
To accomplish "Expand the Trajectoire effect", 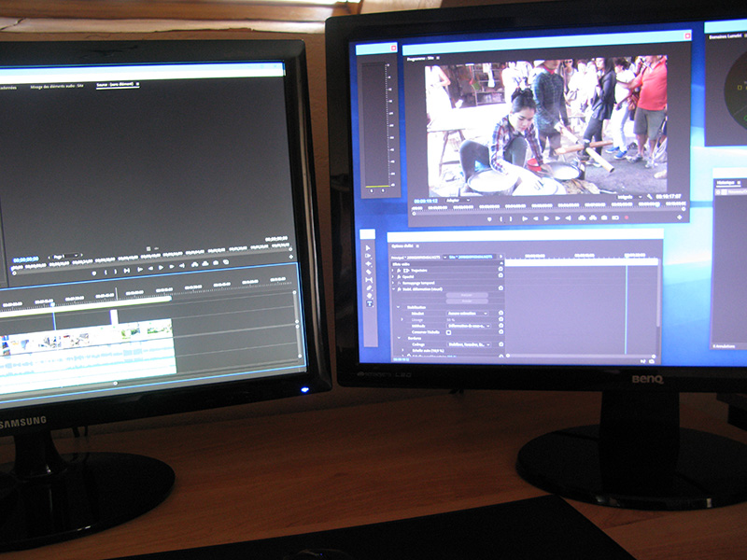I will tap(392, 270).
